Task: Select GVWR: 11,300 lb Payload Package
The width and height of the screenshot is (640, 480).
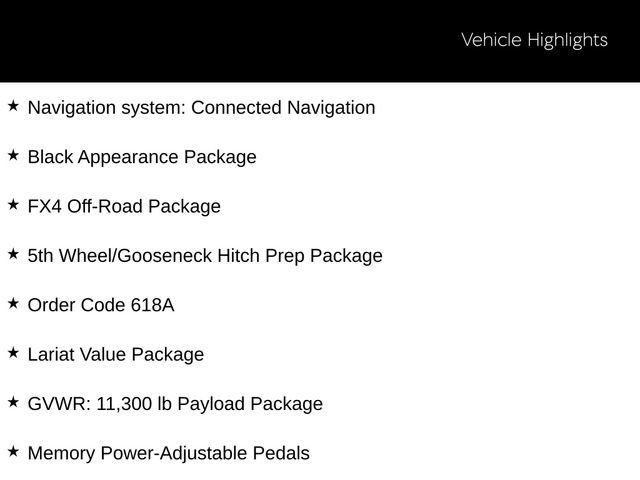Action: [x=175, y=404]
